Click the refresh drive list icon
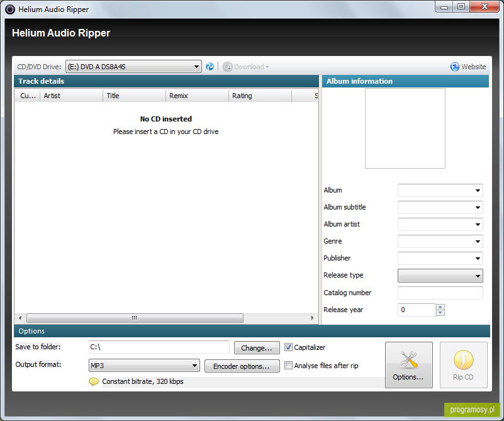 (x=210, y=67)
